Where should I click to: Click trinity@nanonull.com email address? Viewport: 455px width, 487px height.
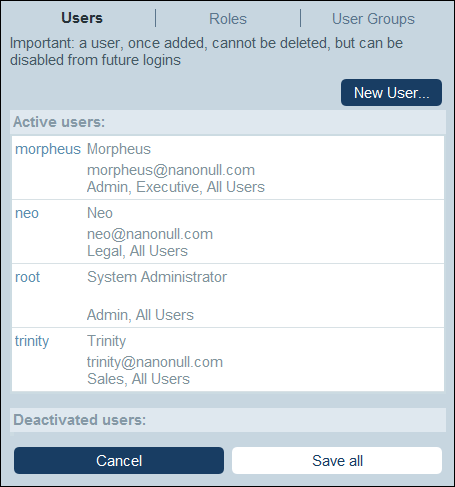coord(155,362)
